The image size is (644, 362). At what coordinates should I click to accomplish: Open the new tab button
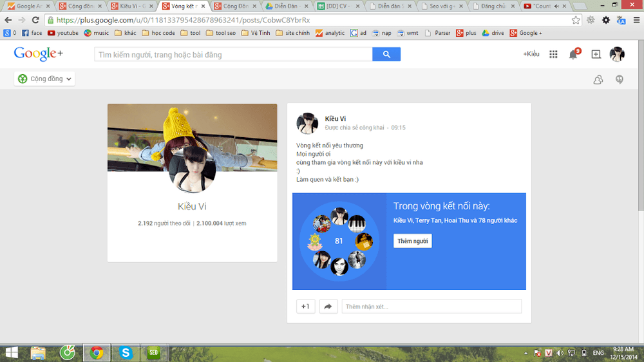click(x=580, y=6)
